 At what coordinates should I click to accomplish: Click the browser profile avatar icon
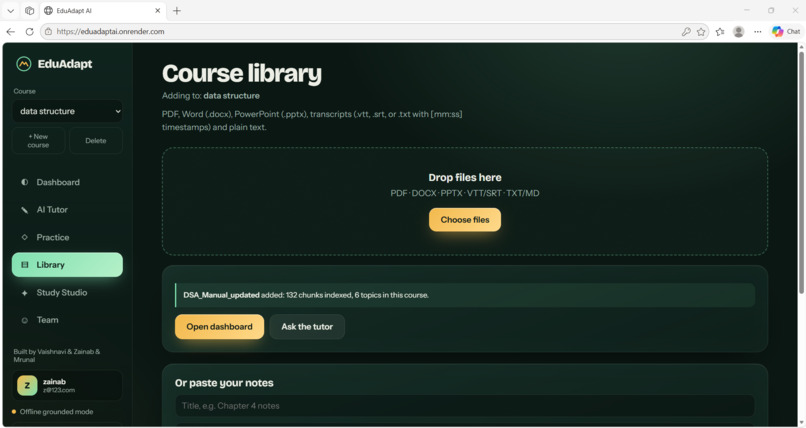coord(739,32)
